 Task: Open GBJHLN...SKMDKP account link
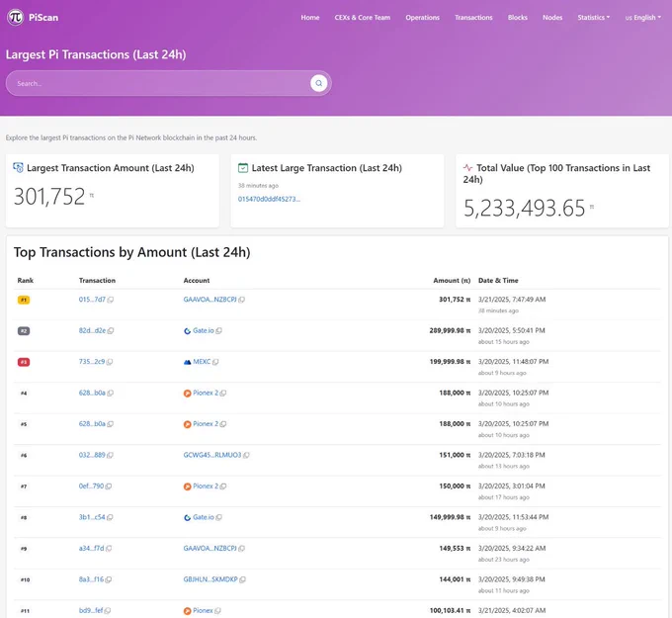[x=210, y=579]
